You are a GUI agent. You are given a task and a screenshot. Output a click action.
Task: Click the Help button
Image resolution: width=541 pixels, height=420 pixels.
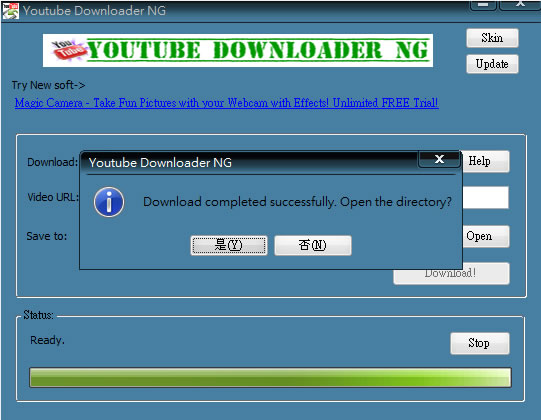pos(485,161)
